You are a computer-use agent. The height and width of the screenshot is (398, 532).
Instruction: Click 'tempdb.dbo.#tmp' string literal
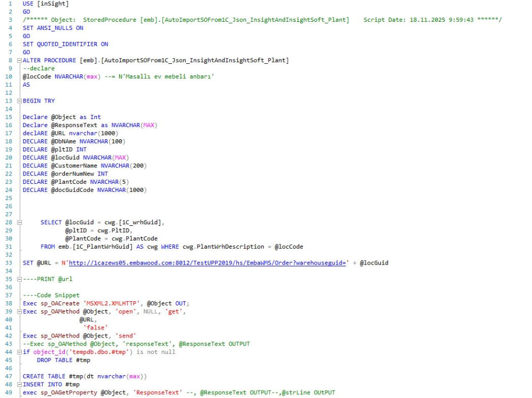(x=101, y=352)
